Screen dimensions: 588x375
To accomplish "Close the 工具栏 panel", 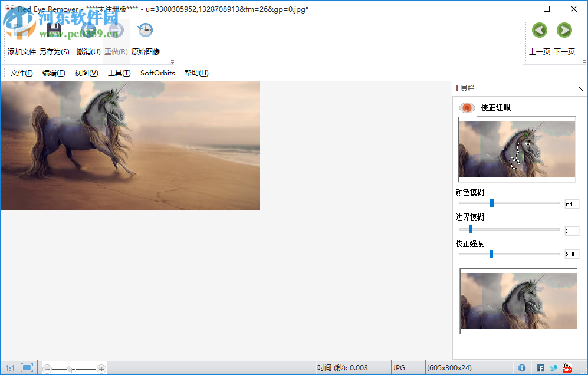I will click(580, 89).
